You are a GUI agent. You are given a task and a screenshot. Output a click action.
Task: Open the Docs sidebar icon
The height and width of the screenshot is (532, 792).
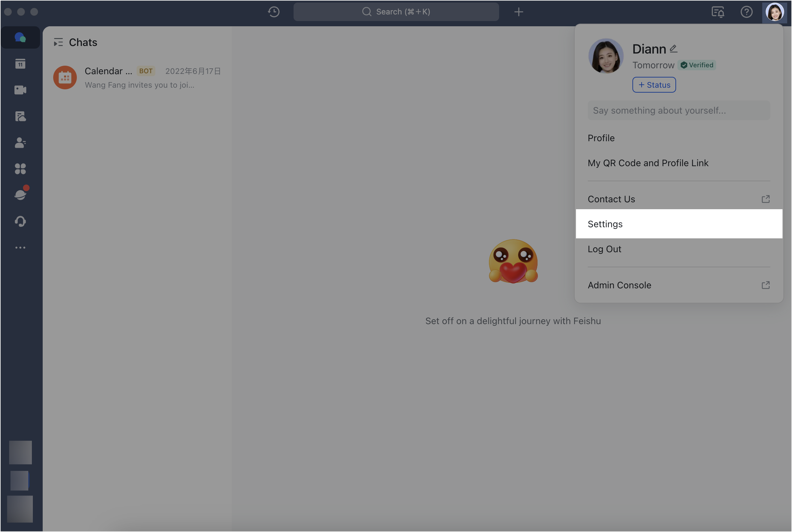point(20,116)
